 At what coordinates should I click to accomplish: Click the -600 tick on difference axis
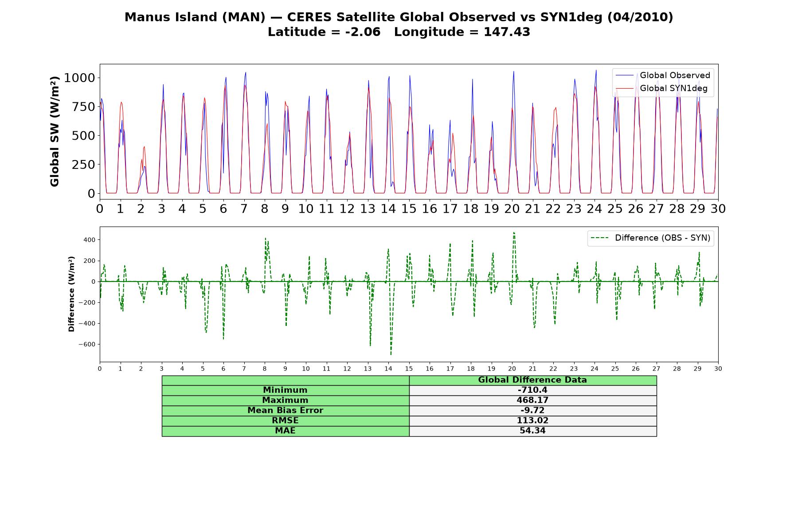tap(87, 344)
